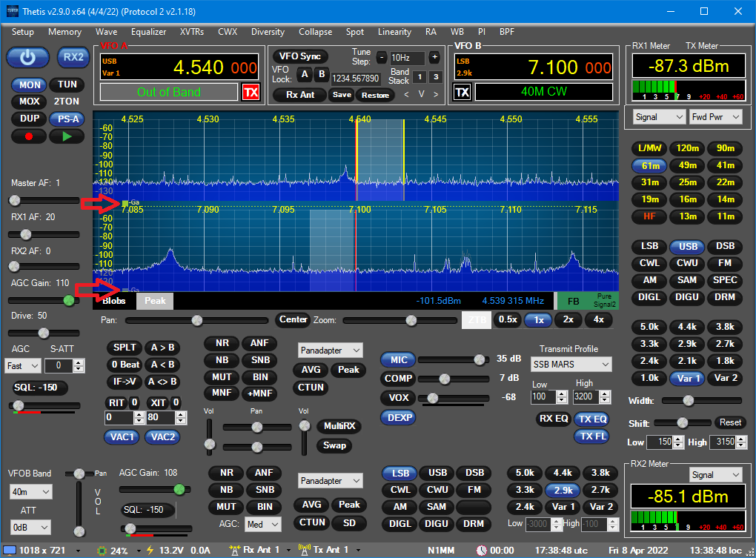Open the Transmit Profile SSB MARS dropdown
Screen dimensions: 756x558
571,364
